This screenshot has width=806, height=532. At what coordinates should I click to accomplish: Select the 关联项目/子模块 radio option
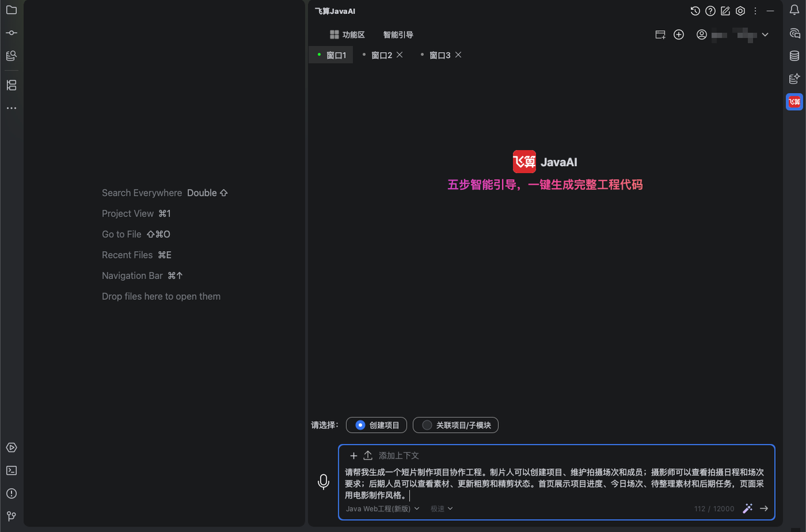tap(456, 425)
